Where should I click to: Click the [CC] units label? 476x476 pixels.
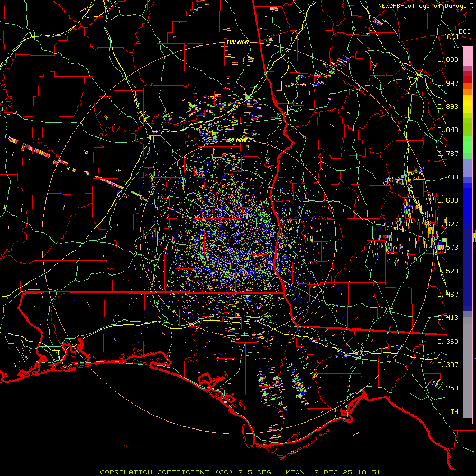point(452,36)
